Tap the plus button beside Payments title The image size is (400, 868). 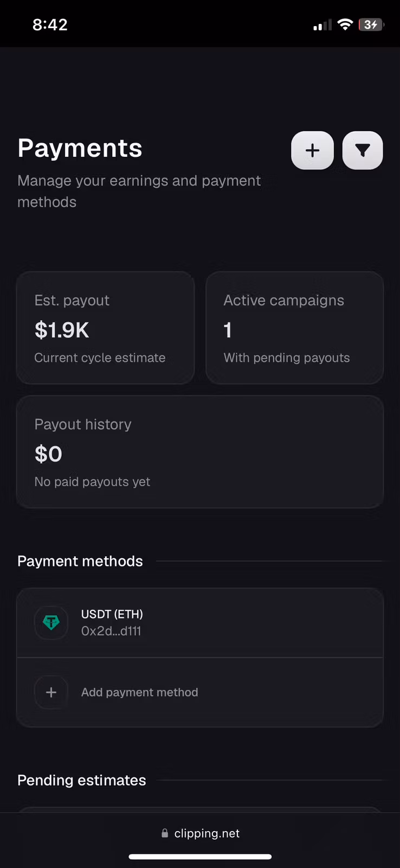(312, 150)
